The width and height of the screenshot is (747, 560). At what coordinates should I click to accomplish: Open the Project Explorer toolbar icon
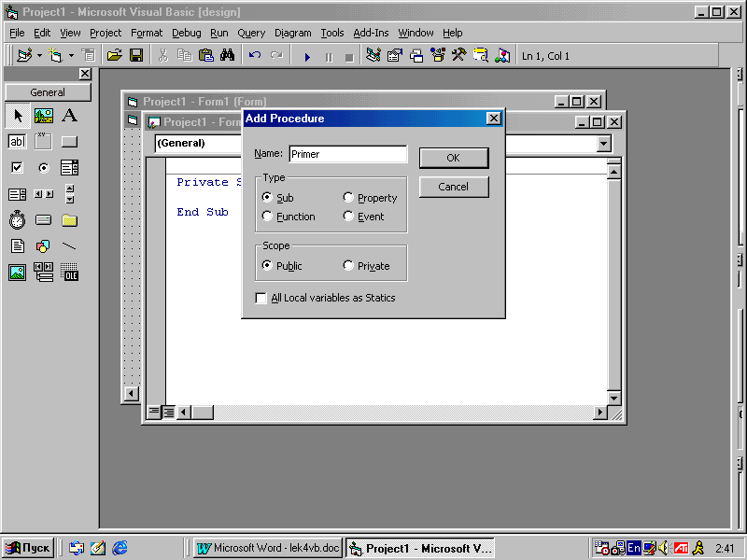(x=373, y=56)
